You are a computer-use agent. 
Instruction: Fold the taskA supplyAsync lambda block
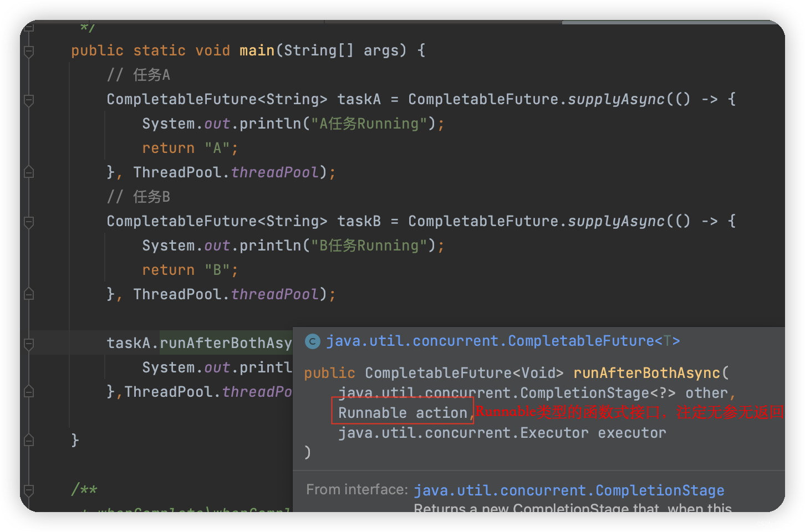pyautogui.click(x=29, y=100)
